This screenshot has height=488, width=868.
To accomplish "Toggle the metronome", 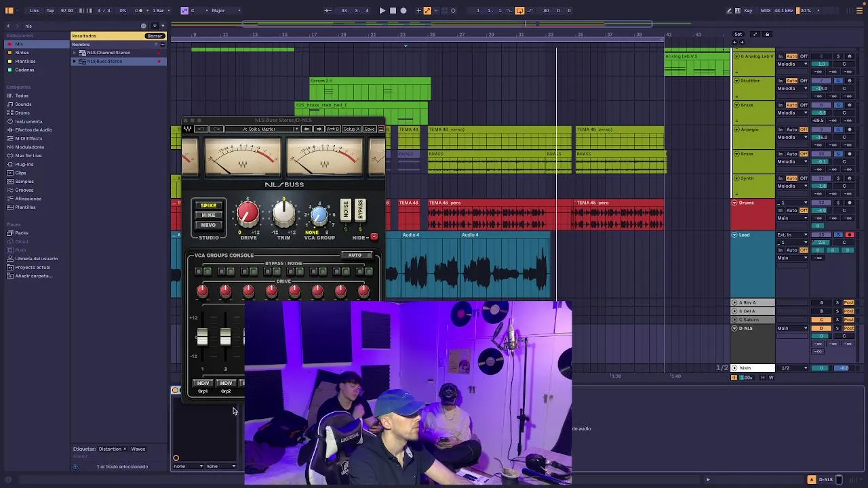I will coord(139,10).
